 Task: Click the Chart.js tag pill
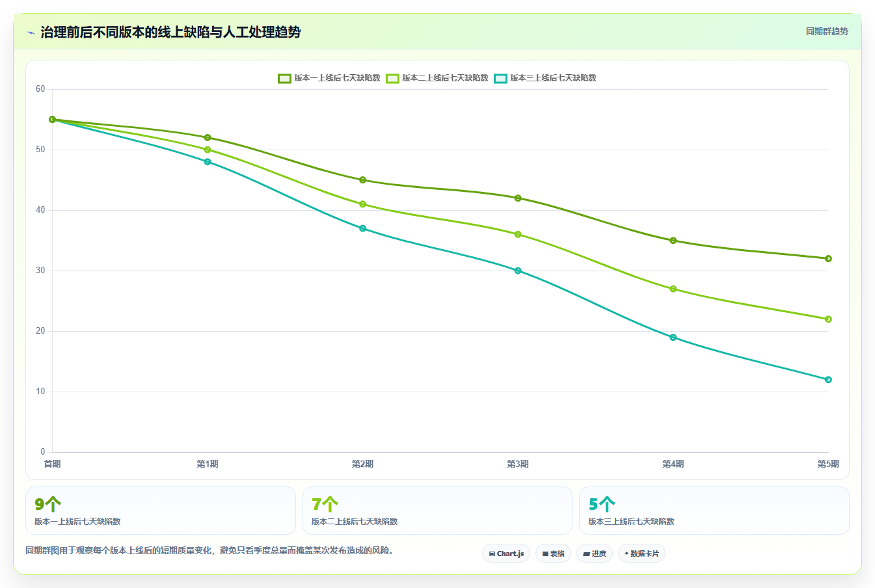506,554
